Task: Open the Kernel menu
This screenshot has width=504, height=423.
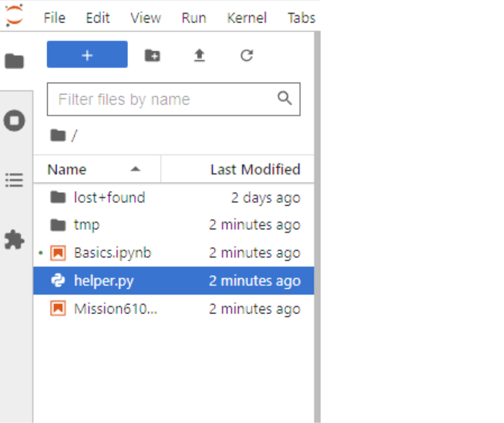Action: [x=247, y=18]
